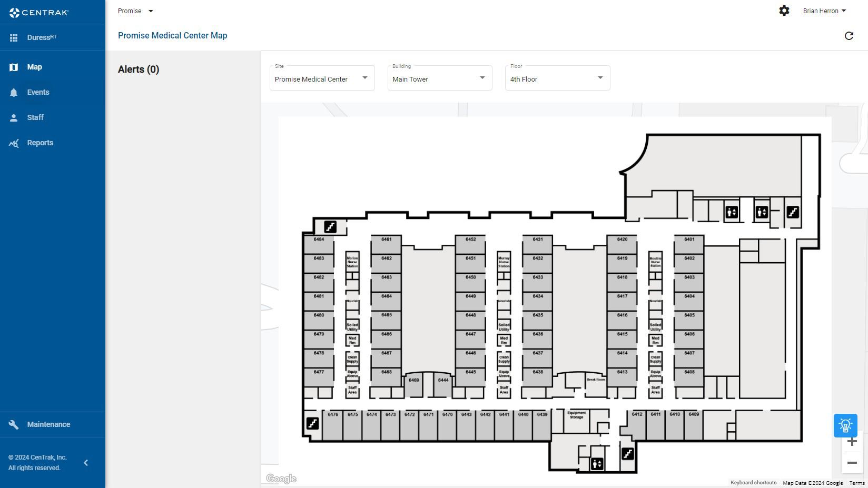Viewport: 868px width, 488px height.
Task: Open the DuressRT app grid icon
Action: coord(14,38)
